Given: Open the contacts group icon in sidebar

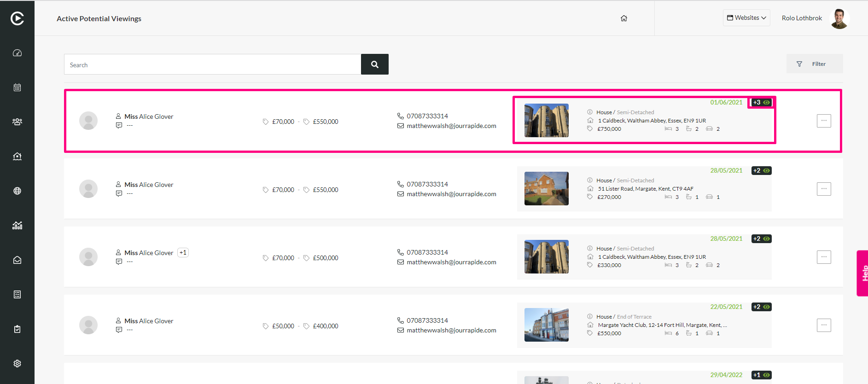Looking at the screenshot, I should pyautogui.click(x=17, y=122).
